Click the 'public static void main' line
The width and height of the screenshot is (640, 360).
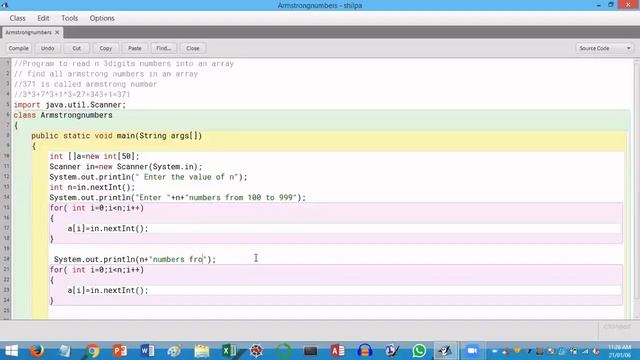point(117,136)
